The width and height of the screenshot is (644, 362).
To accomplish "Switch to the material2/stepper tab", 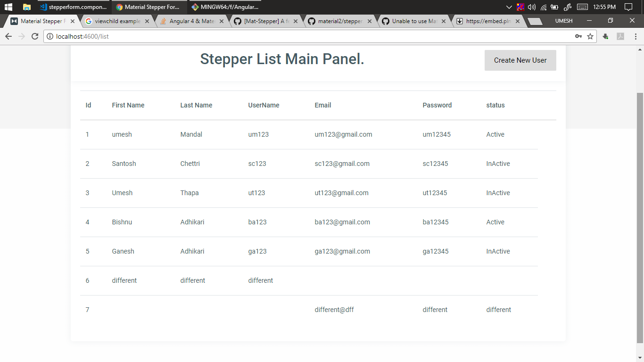I will click(x=340, y=21).
